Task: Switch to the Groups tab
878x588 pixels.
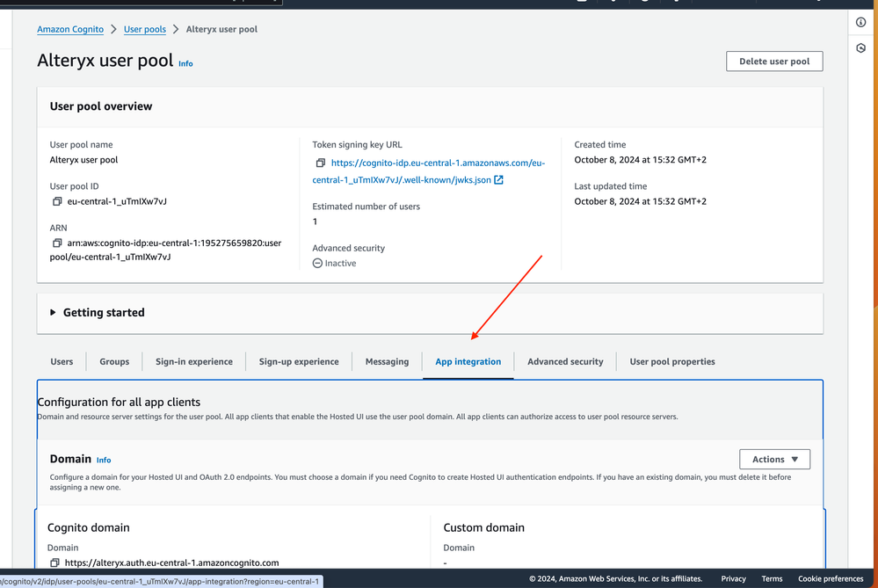Action: point(114,362)
